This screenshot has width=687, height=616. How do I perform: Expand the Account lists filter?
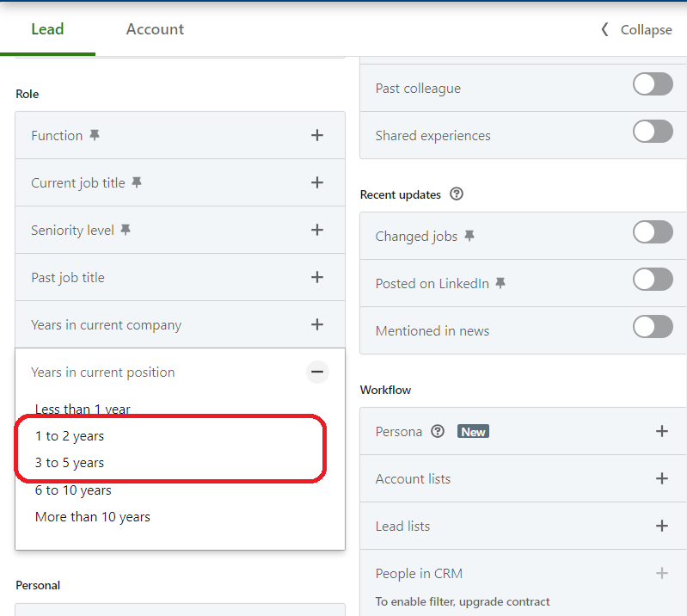point(661,478)
